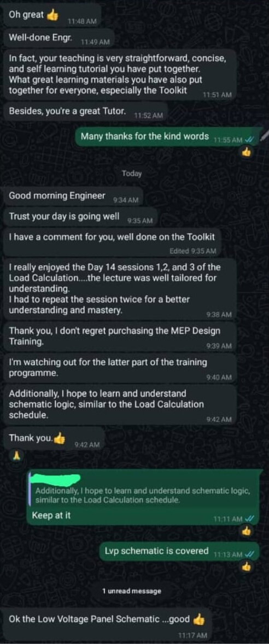Tap the 'Today' date separator

click(132, 174)
